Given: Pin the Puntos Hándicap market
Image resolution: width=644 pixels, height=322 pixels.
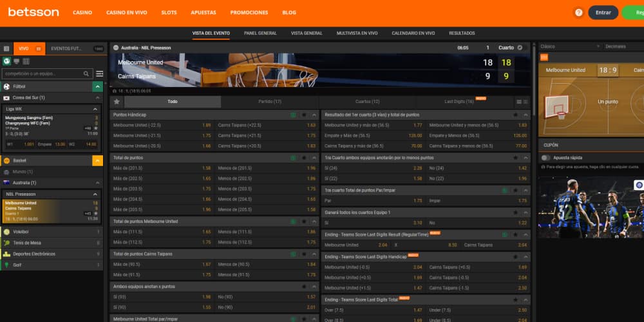Looking at the screenshot, I should [x=304, y=115].
